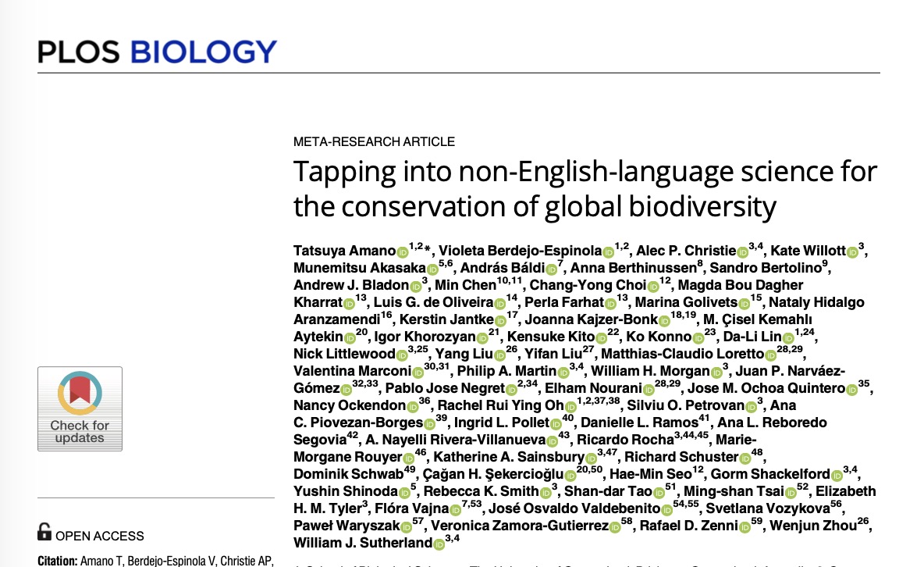Image resolution: width=924 pixels, height=567 pixels.
Task: Click the Citation label text
Action: coord(56,561)
